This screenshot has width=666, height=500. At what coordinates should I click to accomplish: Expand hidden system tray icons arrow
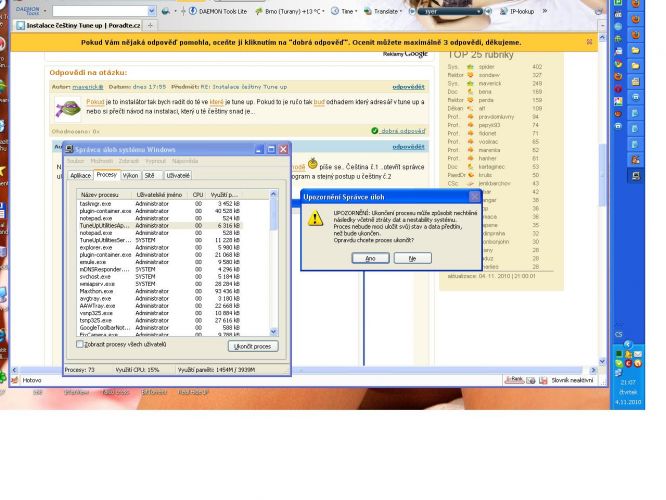[x=628, y=344]
